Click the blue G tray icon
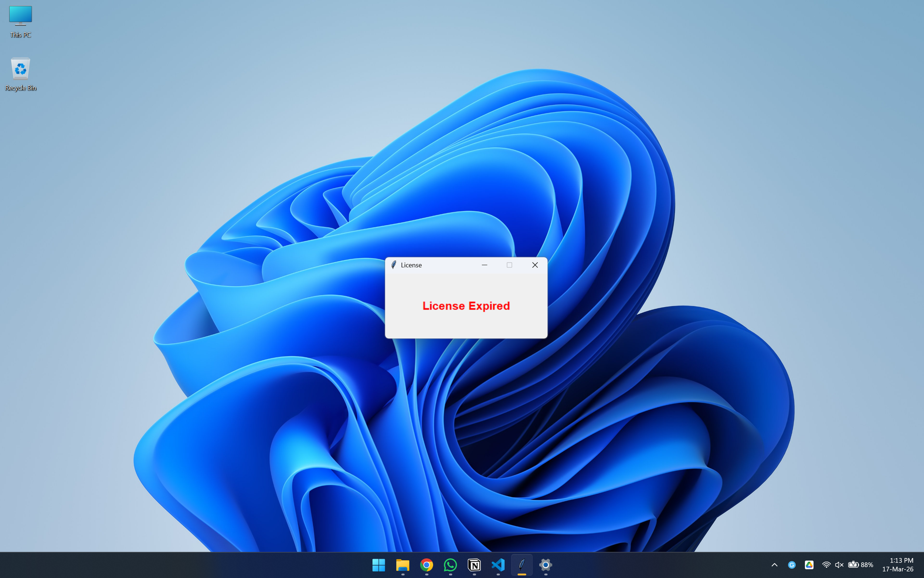924x578 pixels. 791,565
